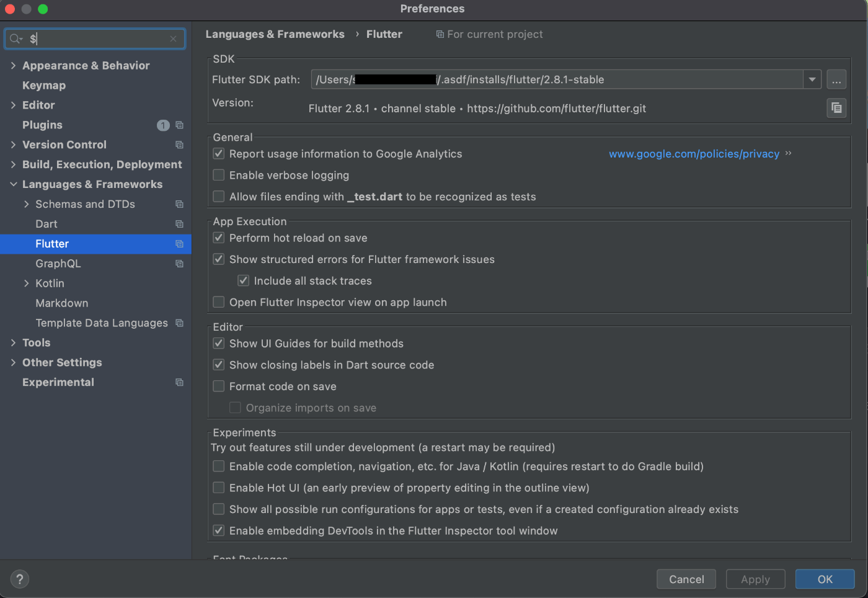This screenshot has height=598, width=868.
Task: Toggle Enable embedding DevTools in Flutter Inspector
Action: point(219,531)
